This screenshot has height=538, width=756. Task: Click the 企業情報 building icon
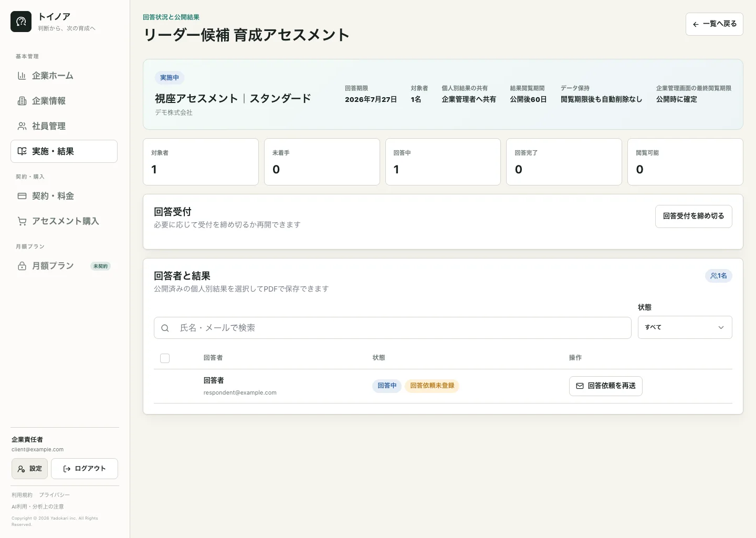[x=22, y=101]
